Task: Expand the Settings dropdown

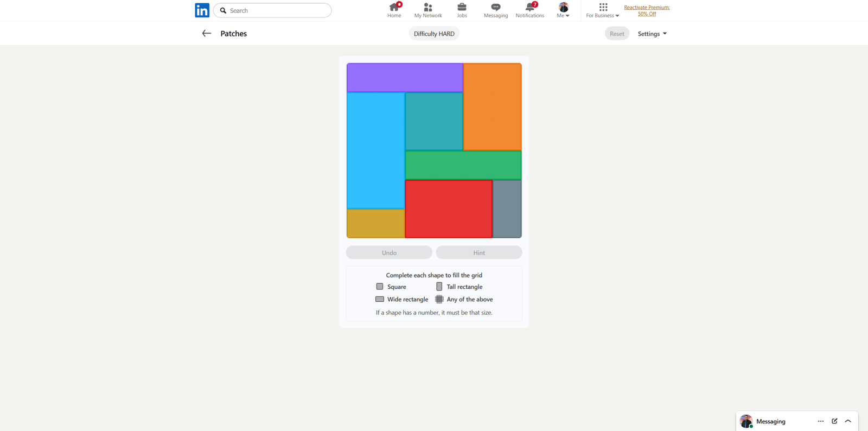Action: (x=652, y=34)
